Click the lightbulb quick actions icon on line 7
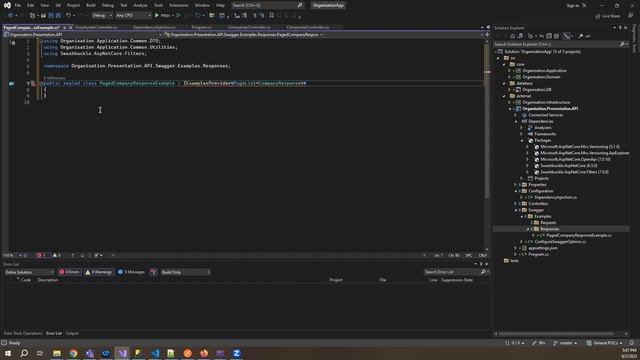Viewport: 640px width, 360px height. tap(33, 83)
